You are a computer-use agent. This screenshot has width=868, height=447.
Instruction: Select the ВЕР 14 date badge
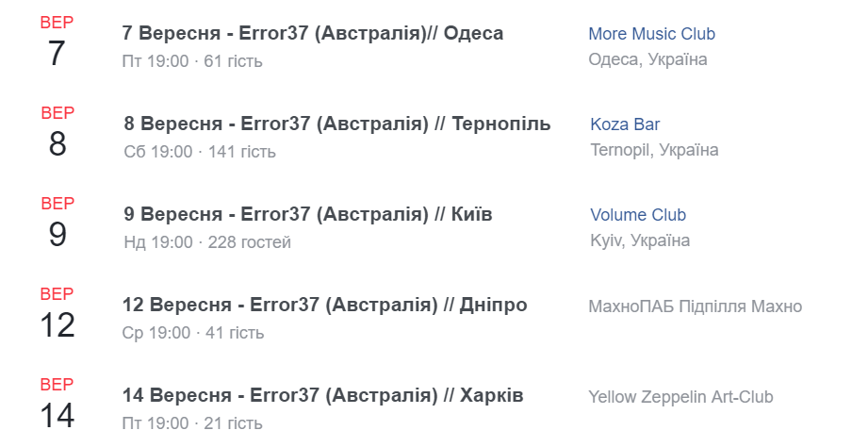pyautogui.click(x=57, y=404)
